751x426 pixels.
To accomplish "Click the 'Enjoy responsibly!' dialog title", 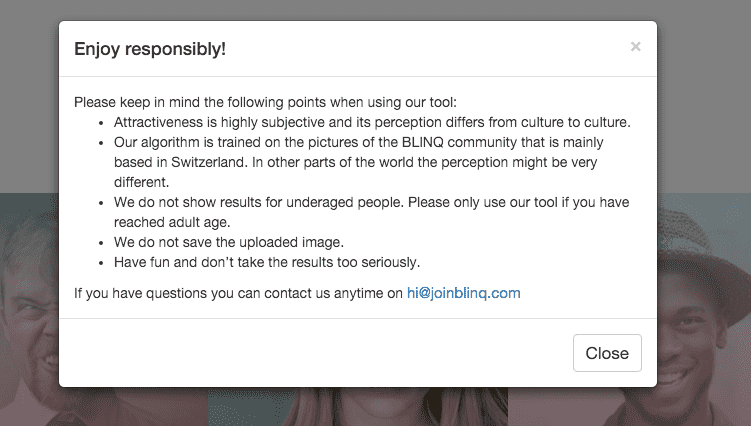I will 150,48.
